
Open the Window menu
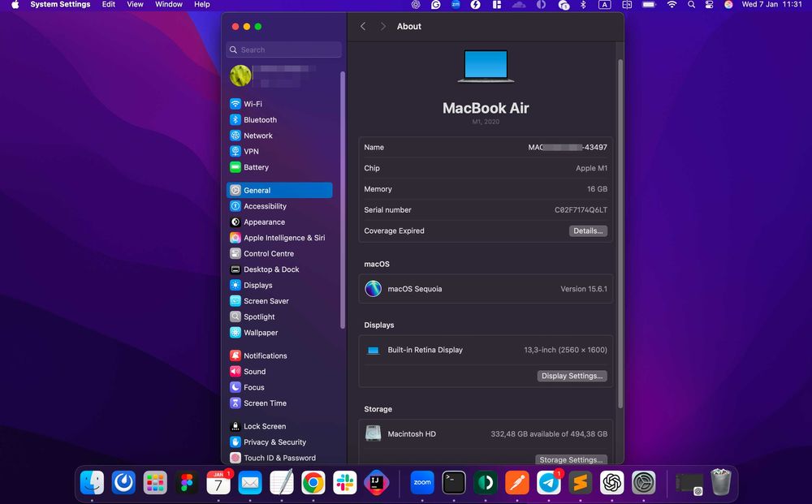pyautogui.click(x=169, y=5)
